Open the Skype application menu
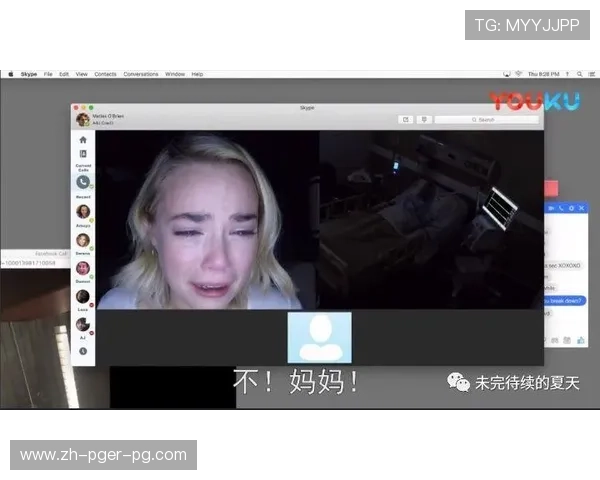The width and height of the screenshot is (600, 480). point(29,74)
